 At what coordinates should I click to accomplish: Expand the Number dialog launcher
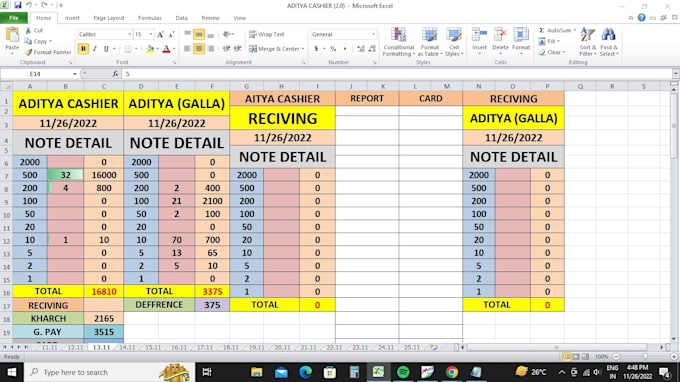point(374,62)
